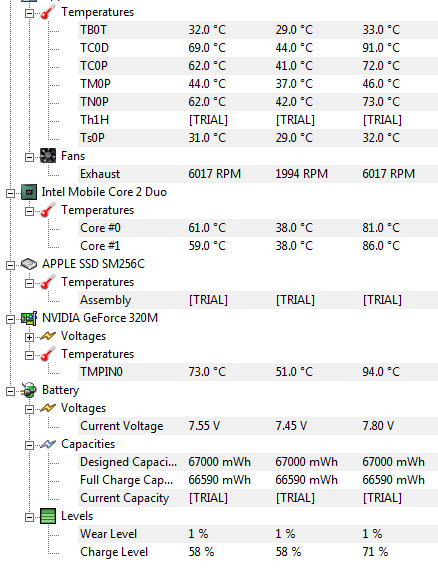Collapse Temperatures under Intel Mobile Core 2 Duo
Viewport: 438px width, 573px height.
29,212
